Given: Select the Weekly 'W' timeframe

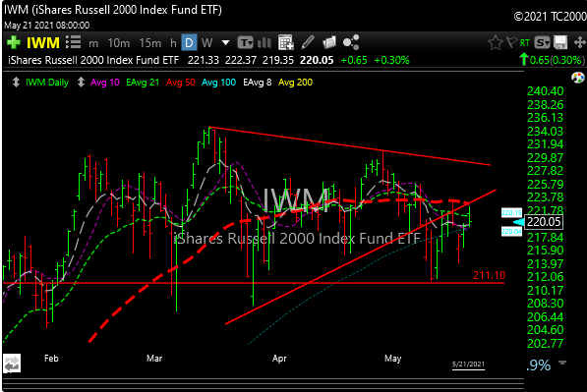Looking at the screenshot, I should point(207,43).
